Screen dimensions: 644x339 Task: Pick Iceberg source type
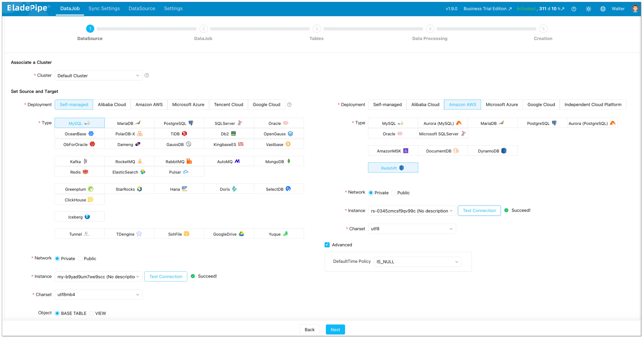click(80, 217)
